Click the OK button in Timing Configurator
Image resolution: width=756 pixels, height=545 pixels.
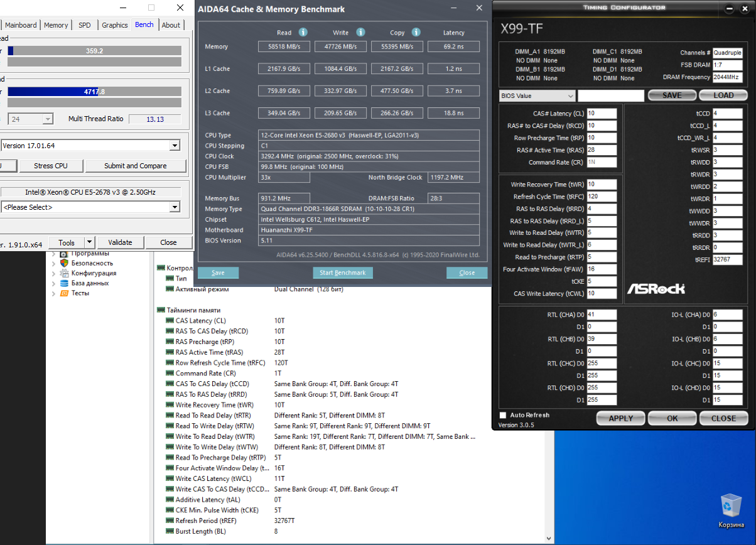coord(672,418)
